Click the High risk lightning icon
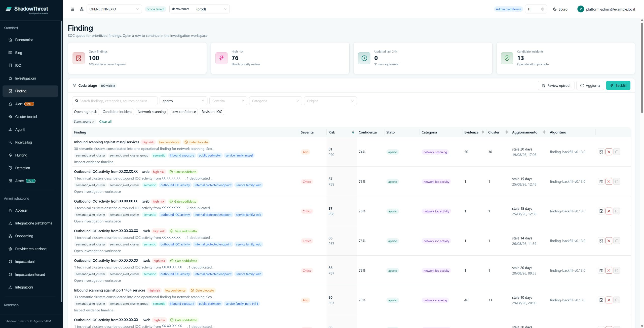The width and height of the screenshot is (644, 328). [221, 58]
